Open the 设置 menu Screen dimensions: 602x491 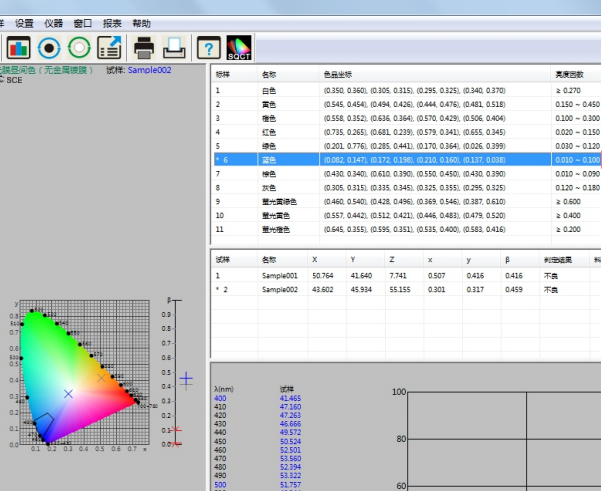pyautogui.click(x=25, y=23)
